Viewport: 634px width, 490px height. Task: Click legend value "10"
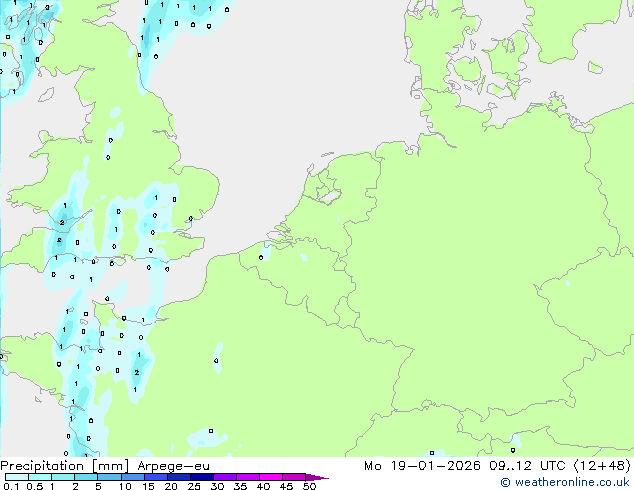click(x=125, y=486)
